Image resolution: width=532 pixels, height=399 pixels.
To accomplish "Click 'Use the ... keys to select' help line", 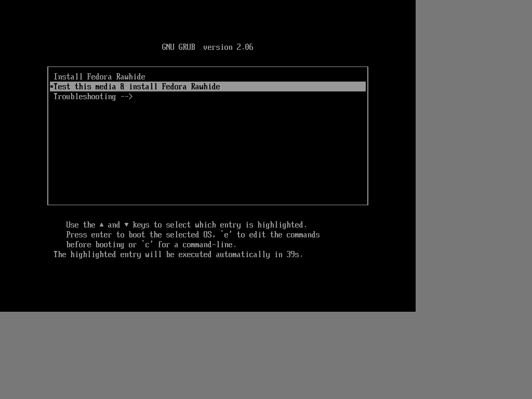I will pyautogui.click(x=187, y=225).
